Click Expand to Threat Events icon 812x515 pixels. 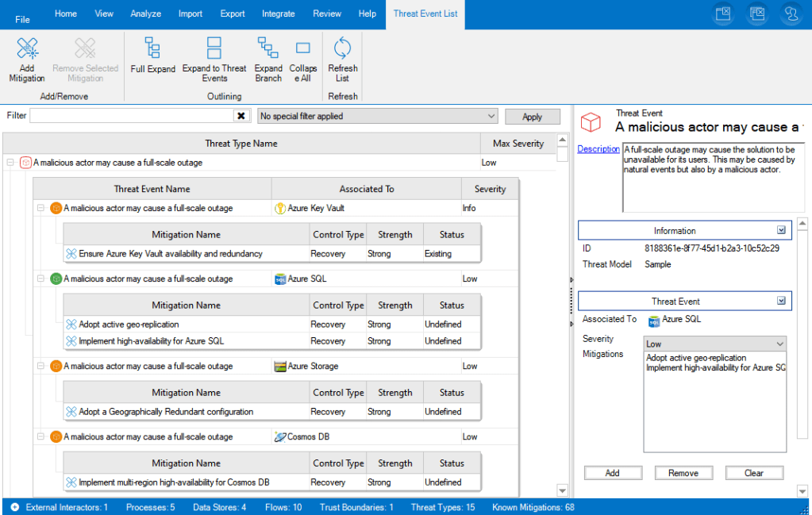click(214, 49)
